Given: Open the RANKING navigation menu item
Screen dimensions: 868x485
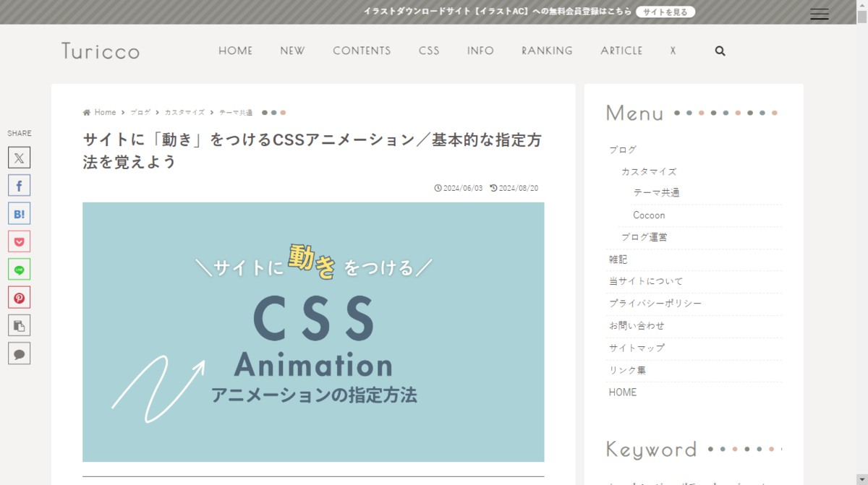Looking at the screenshot, I should (x=547, y=51).
